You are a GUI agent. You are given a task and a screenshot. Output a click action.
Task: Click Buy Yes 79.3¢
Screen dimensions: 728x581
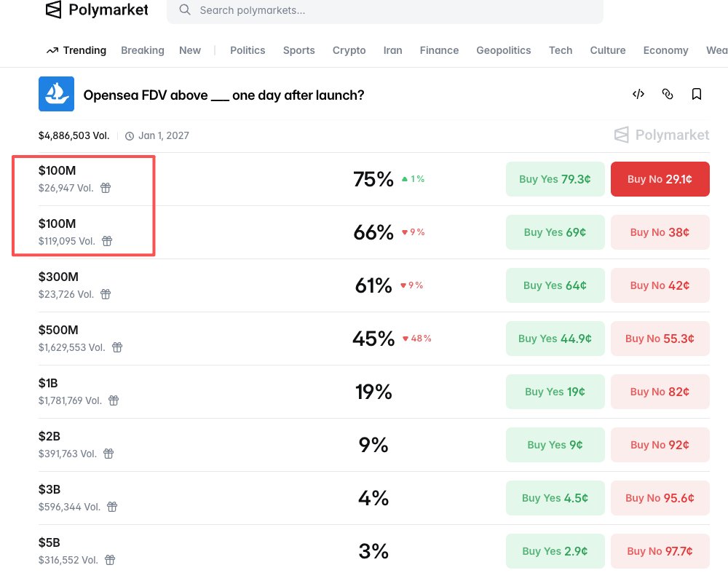[x=555, y=179]
